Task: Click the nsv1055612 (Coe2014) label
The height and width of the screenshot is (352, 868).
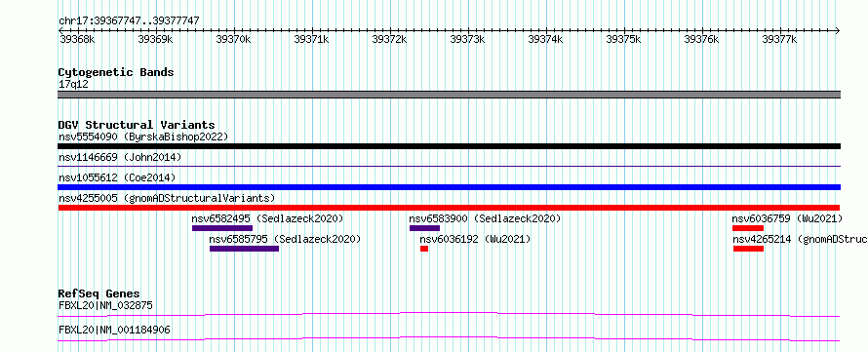Action: click(117, 177)
